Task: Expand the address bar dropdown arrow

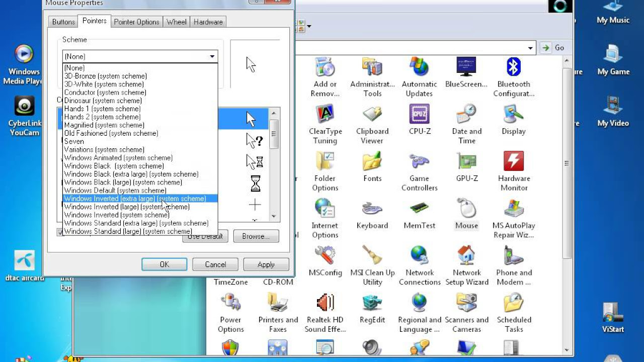Action: pyautogui.click(x=530, y=48)
